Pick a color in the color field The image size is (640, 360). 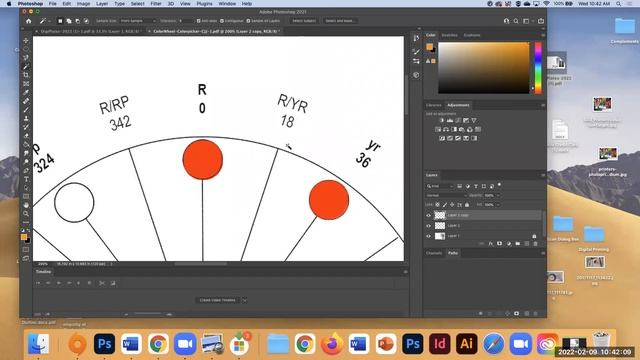click(484, 68)
